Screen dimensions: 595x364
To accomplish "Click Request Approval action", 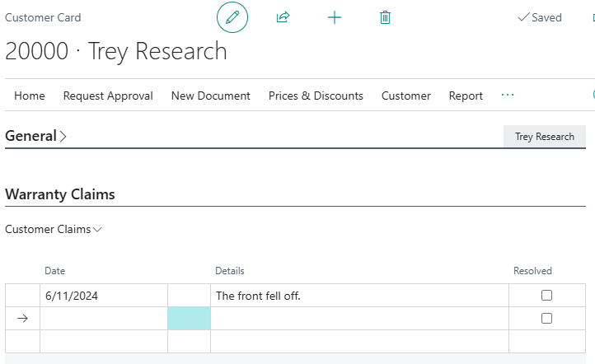I will (x=108, y=96).
